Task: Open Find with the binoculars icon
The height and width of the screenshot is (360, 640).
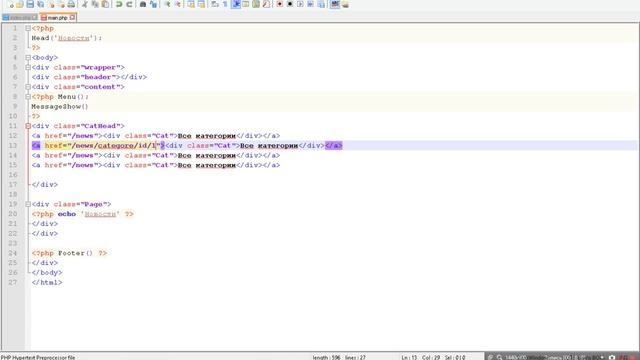Action: click(143, 4)
